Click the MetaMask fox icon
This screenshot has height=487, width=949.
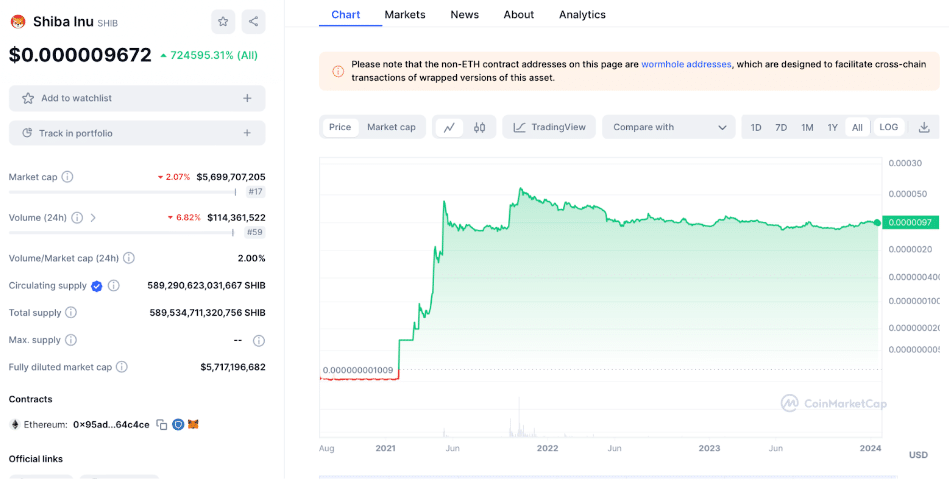coord(193,425)
